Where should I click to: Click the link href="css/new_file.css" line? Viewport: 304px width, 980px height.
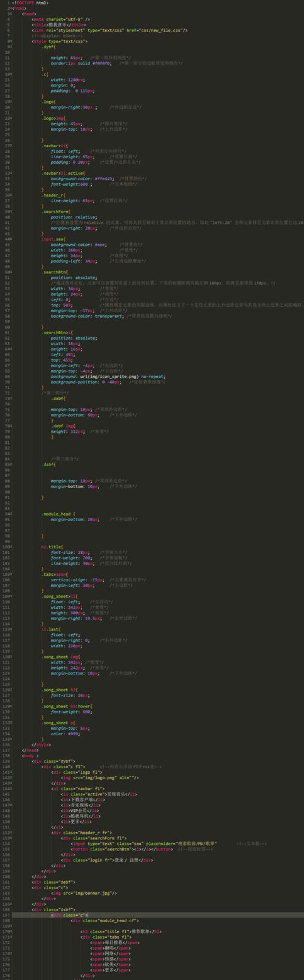110,30
